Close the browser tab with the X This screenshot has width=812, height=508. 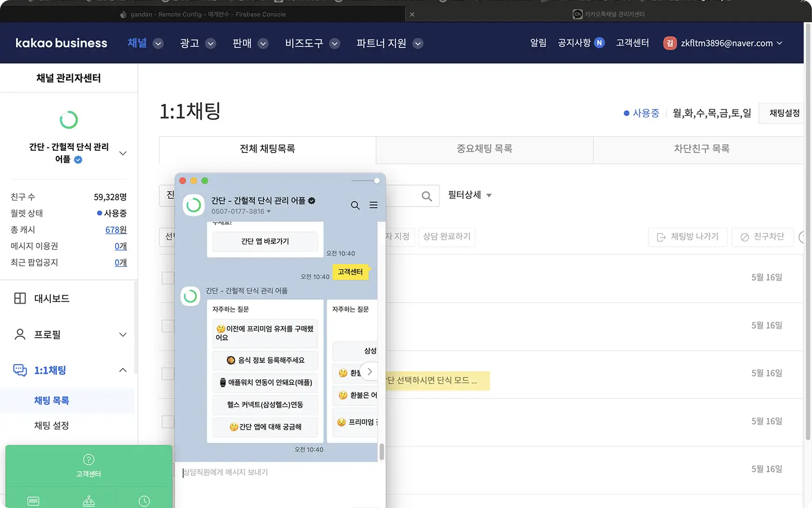coord(412,14)
